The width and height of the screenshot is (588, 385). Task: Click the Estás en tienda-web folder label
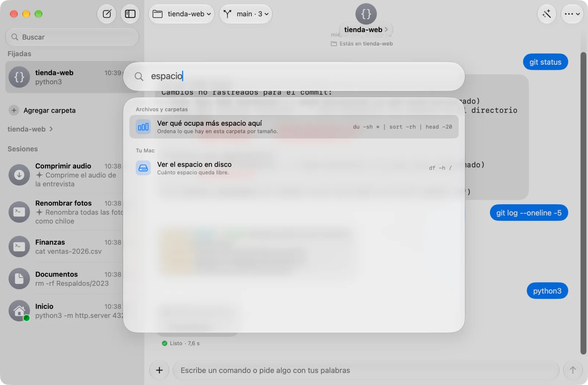362,43
